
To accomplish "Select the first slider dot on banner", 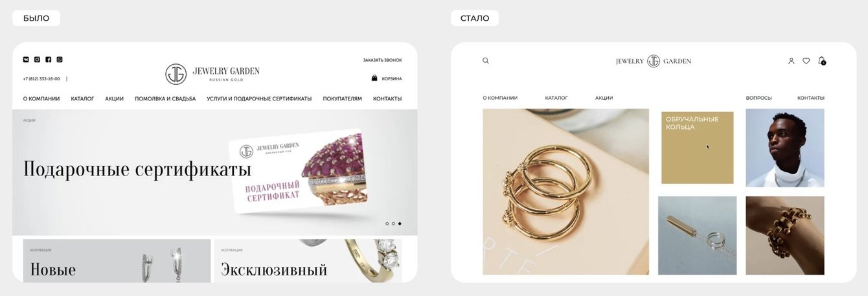I will click(x=387, y=223).
